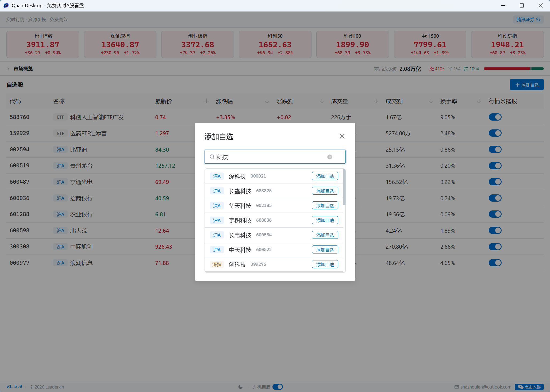Open the 上证指数 index card

coord(43,44)
